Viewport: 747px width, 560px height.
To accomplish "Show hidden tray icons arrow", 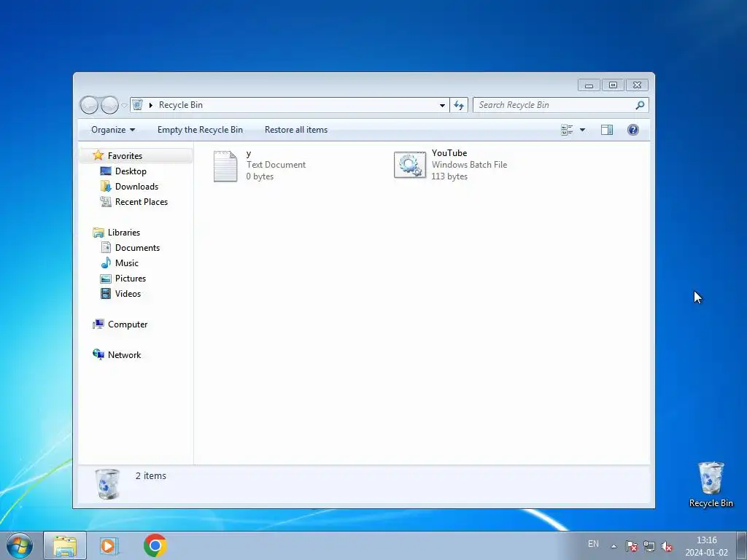I will pos(614,546).
